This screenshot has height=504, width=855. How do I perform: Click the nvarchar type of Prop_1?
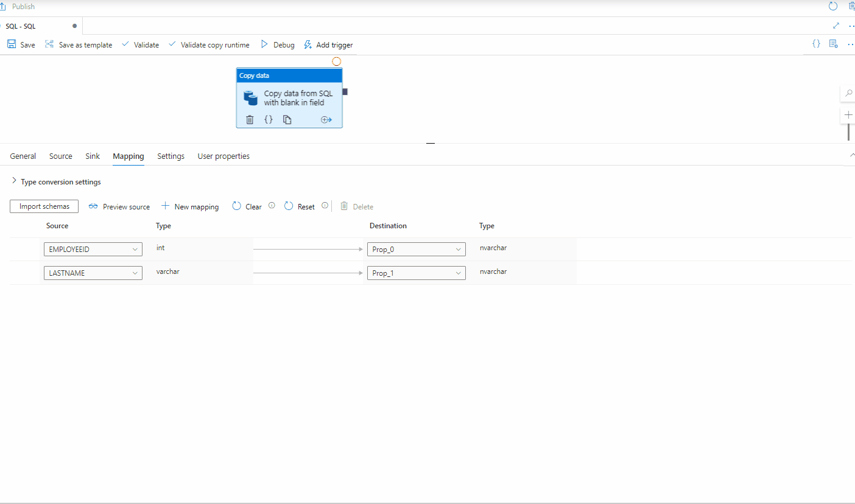coord(493,271)
